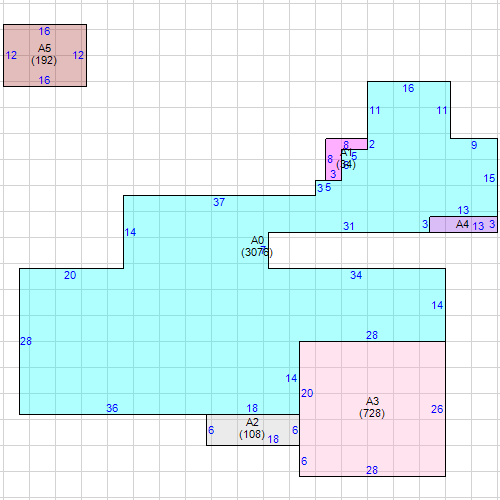Select the A0 (3076) area label
The height and width of the screenshot is (500, 500).
257,246
